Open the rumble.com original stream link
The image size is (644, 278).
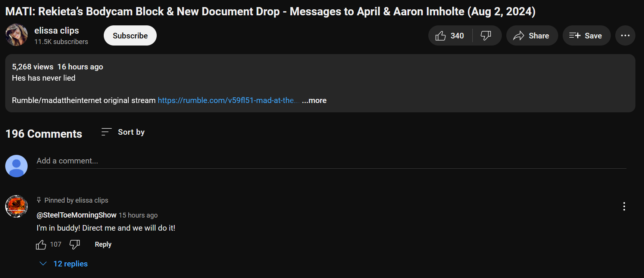coord(228,100)
